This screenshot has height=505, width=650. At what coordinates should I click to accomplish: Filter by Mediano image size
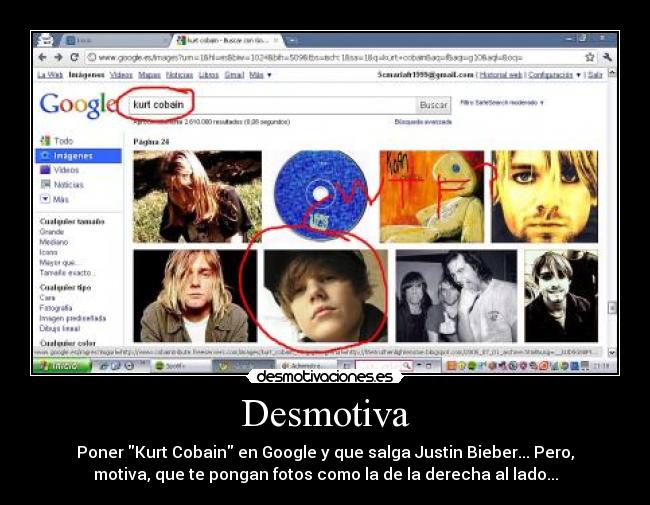(54, 242)
